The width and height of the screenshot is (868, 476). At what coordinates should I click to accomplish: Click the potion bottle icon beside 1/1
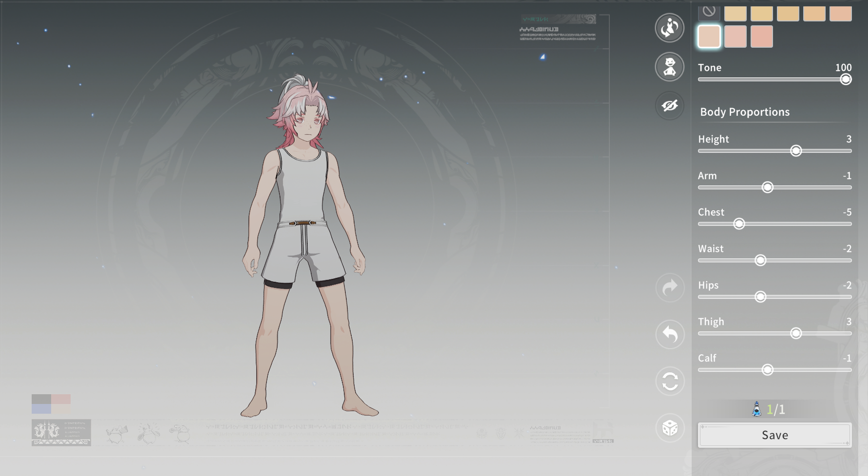coord(756,409)
